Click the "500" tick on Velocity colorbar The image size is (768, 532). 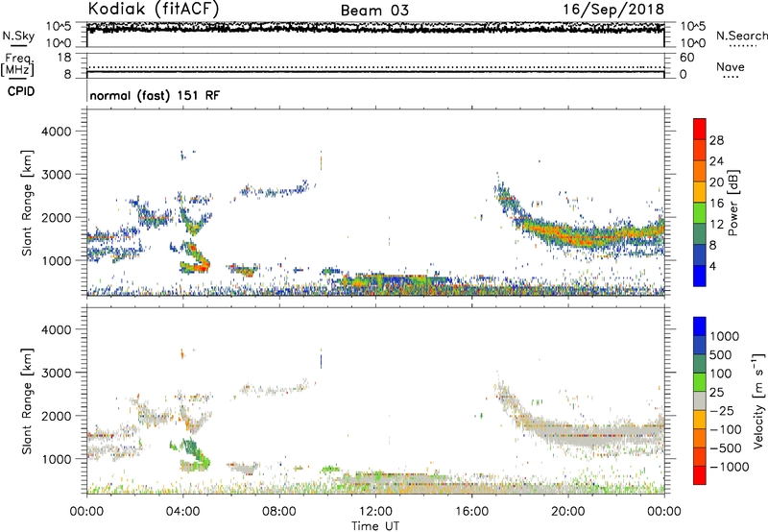[721, 354]
